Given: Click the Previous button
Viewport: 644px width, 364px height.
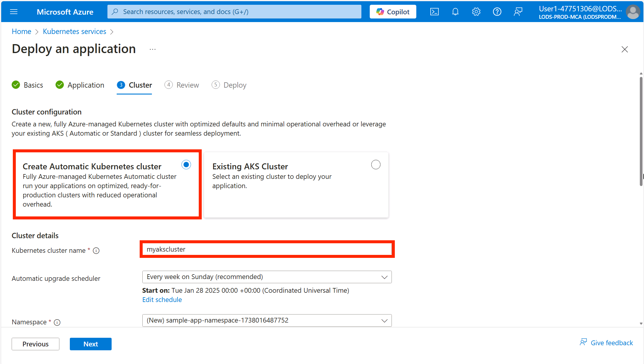Looking at the screenshot, I should [36, 344].
